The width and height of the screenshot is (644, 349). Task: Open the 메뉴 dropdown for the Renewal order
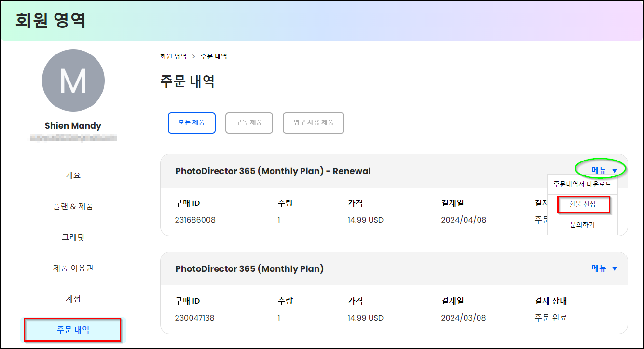(604, 170)
